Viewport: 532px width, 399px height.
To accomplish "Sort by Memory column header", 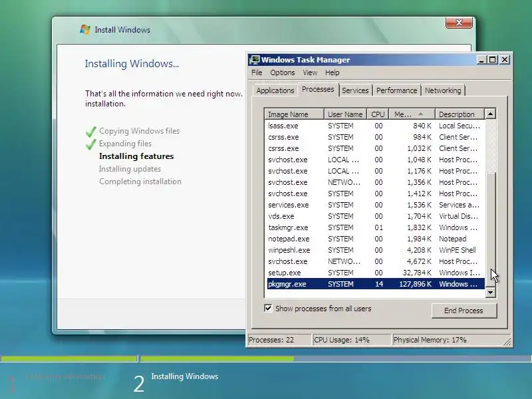I will point(412,114).
